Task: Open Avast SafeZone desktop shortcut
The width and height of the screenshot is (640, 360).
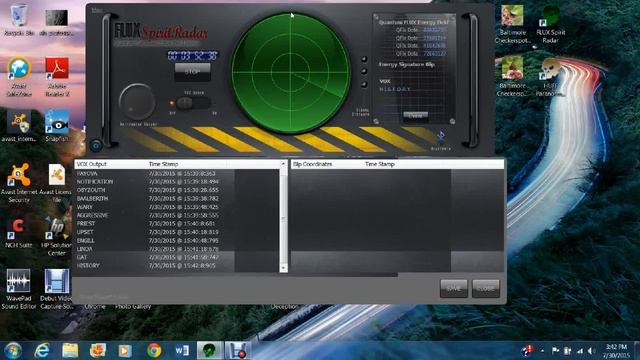Action: point(19,77)
